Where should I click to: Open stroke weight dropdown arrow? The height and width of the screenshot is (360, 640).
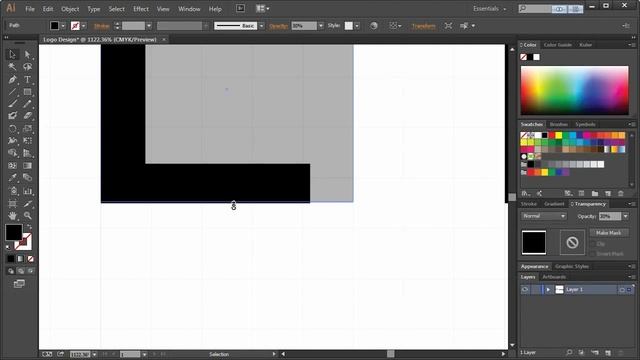(149, 26)
